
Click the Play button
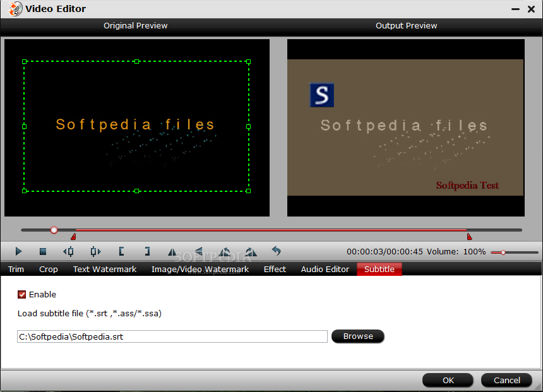point(19,251)
